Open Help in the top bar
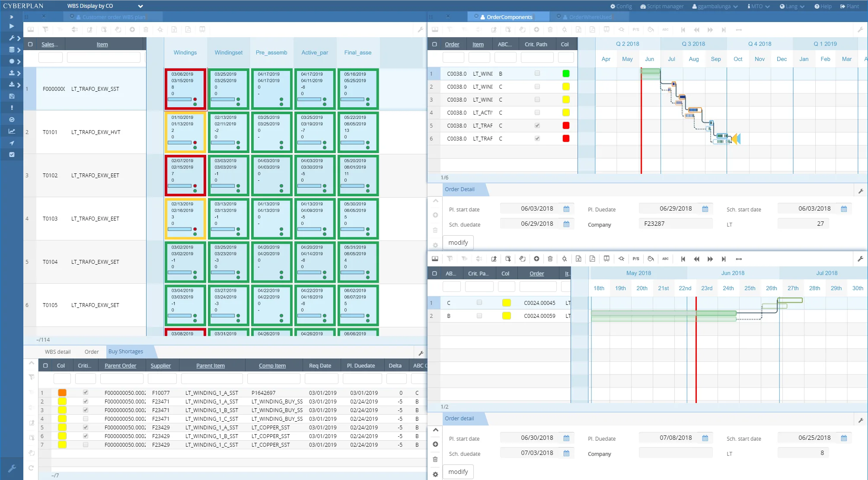Viewport: 868px width, 480px height. pyautogui.click(x=823, y=6)
